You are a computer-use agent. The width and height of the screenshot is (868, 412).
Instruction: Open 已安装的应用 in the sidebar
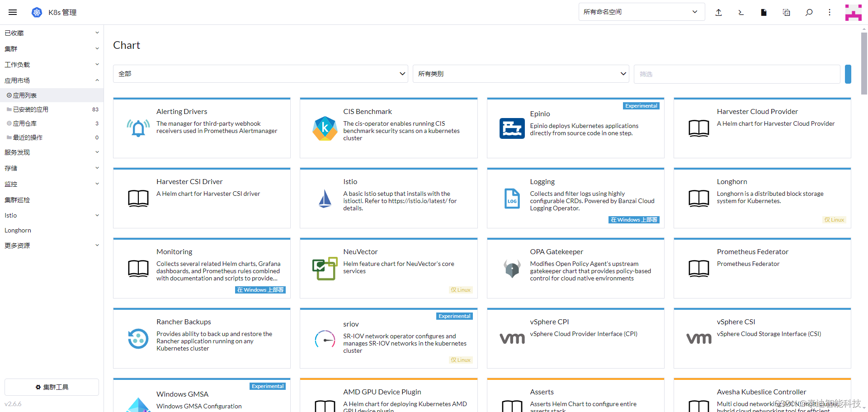52,109
